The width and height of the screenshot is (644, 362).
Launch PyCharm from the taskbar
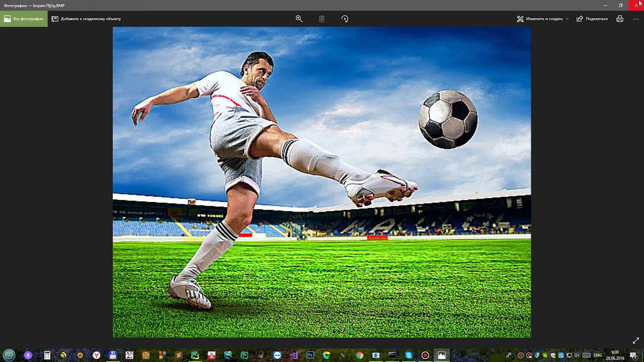click(195, 355)
